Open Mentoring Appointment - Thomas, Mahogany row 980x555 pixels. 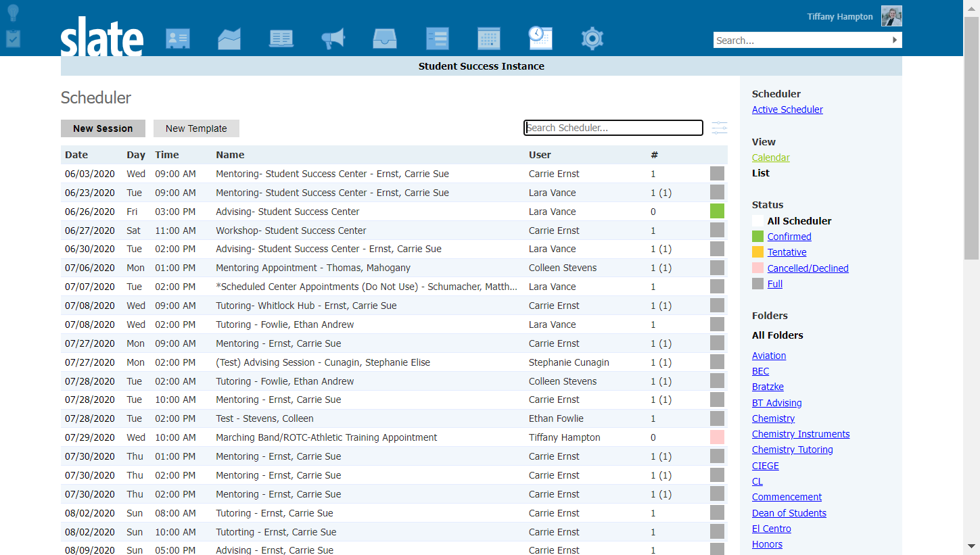[394, 268]
